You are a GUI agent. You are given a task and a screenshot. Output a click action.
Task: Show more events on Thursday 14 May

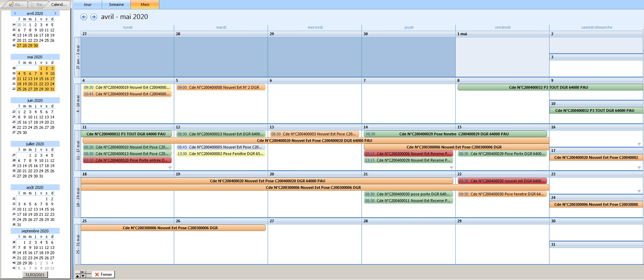(451, 168)
